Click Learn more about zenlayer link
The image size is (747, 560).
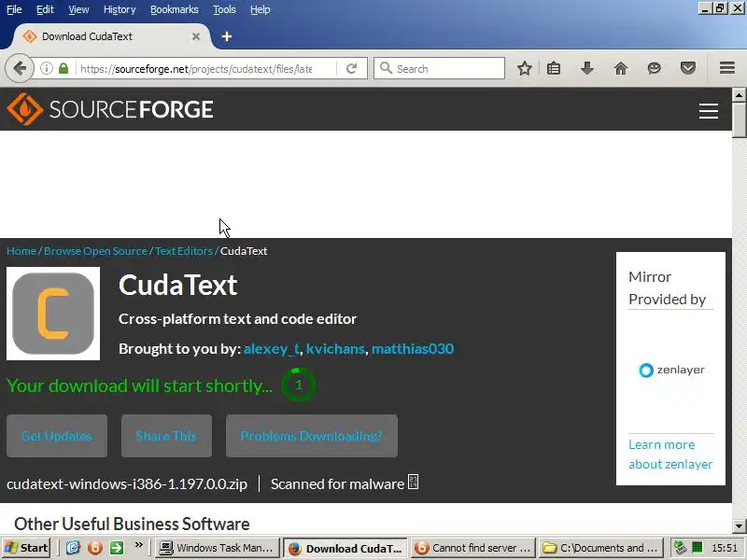[670, 455]
